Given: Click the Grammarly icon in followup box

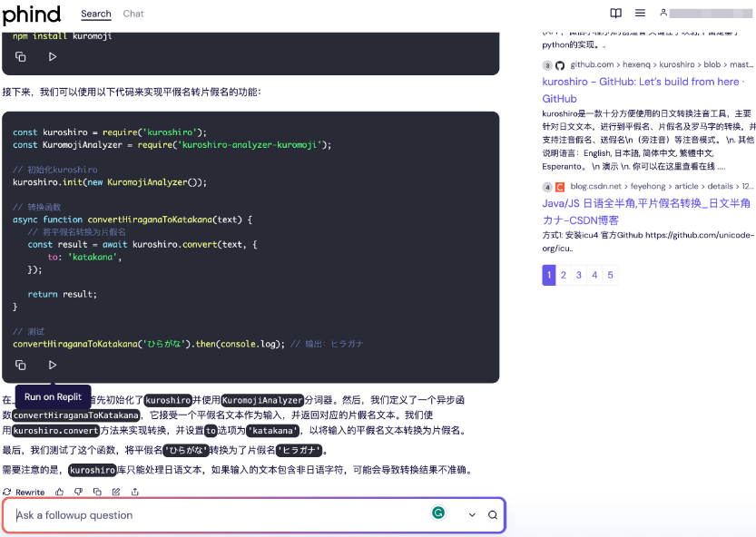Looking at the screenshot, I should pos(438,513).
